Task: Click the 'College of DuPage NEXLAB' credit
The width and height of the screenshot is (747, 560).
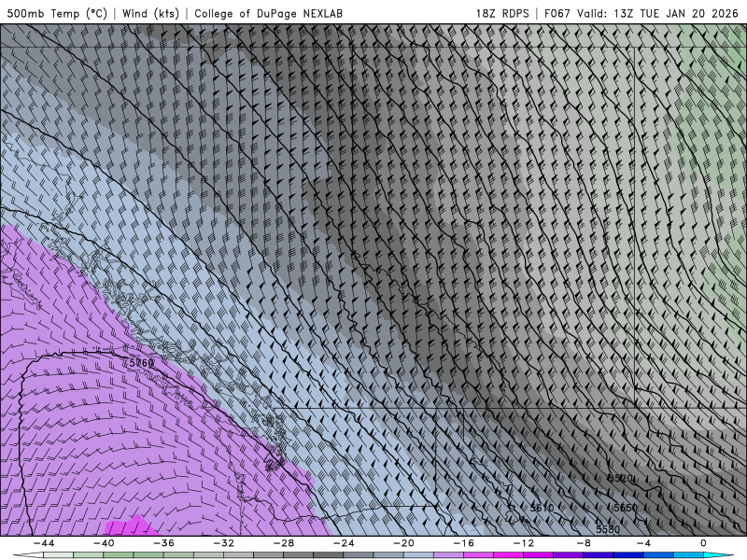Action: coord(268,13)
